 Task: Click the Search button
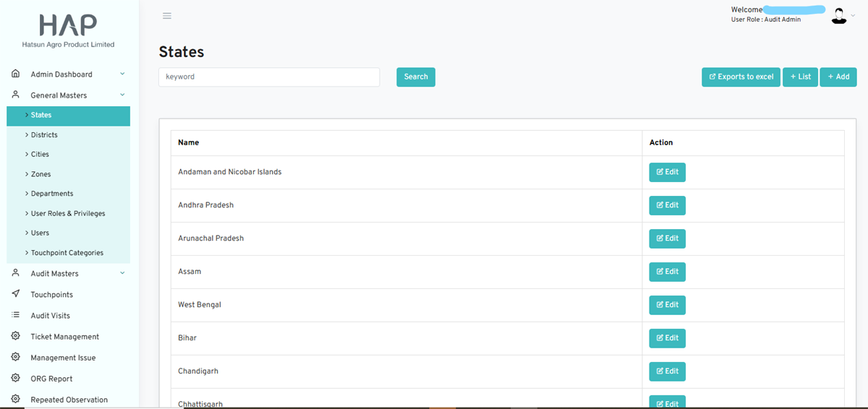415,77
